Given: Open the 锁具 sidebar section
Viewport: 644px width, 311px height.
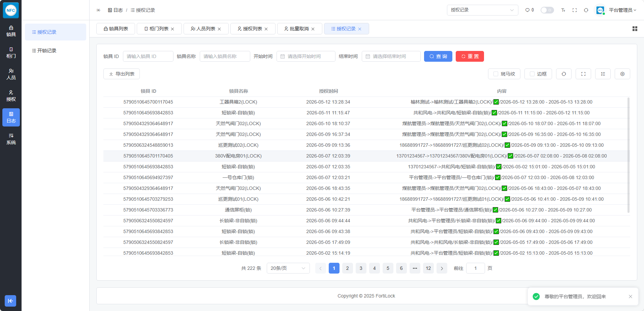Looking at the screenshot, I should click(11, 31).
